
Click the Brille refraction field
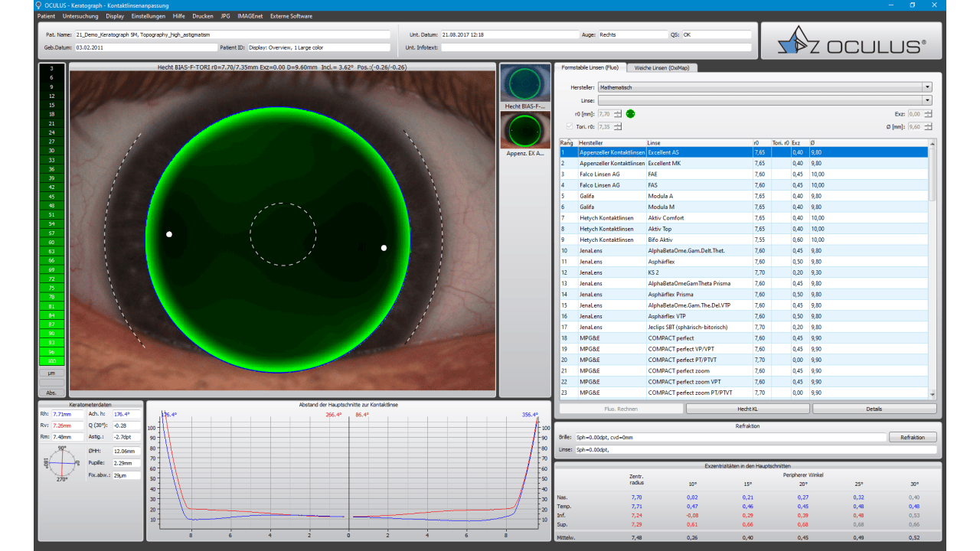(730, 437)
